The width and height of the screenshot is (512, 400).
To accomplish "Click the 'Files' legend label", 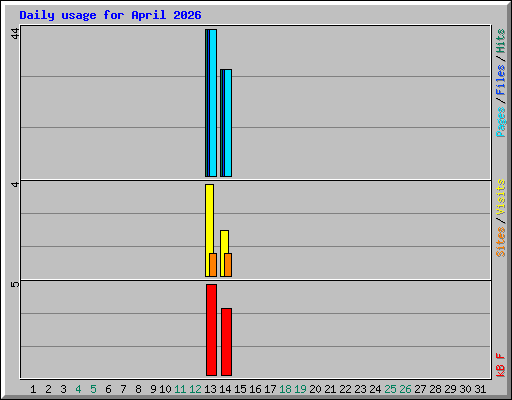I will [x=501, y=80].
